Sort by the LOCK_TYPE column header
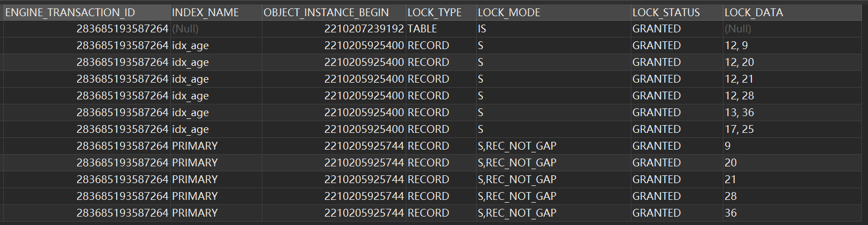The image size is (868, 225). (x=441, y=12)
